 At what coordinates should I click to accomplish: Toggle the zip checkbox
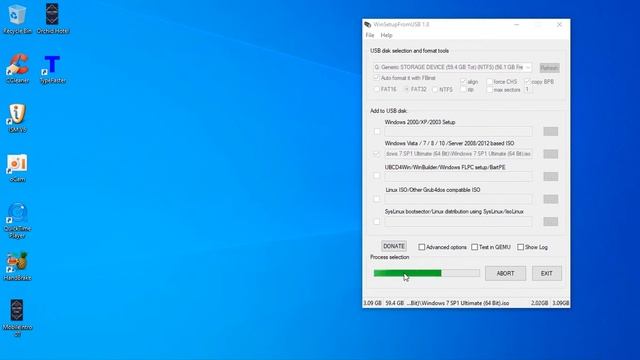pos(463,89)
